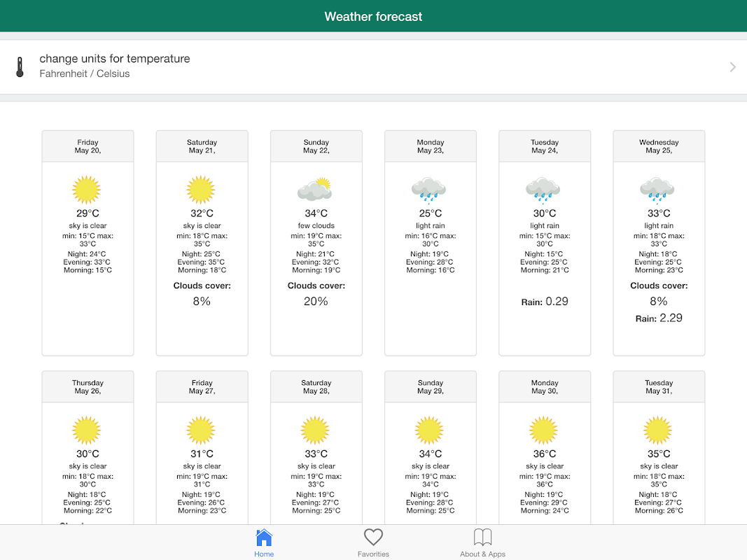Open the chevron next to change units for temperature

(733, 67)
